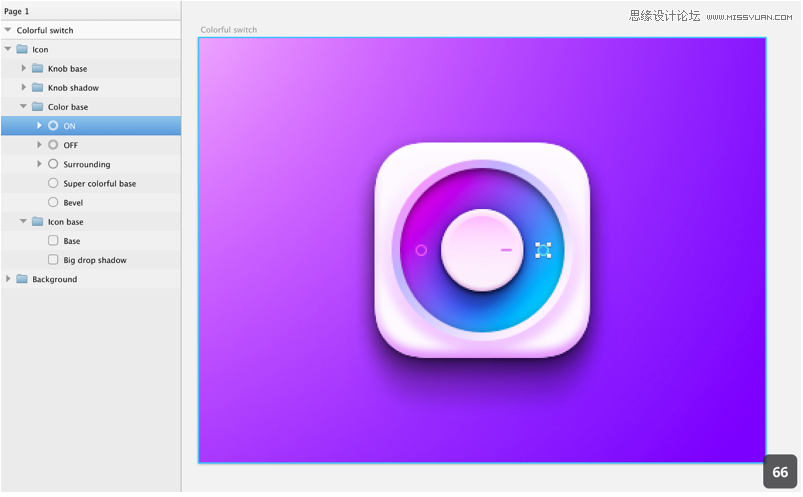Viewport: 803px width, 497px height.
Task: Select the Background group label
Action: coord(55,279)
